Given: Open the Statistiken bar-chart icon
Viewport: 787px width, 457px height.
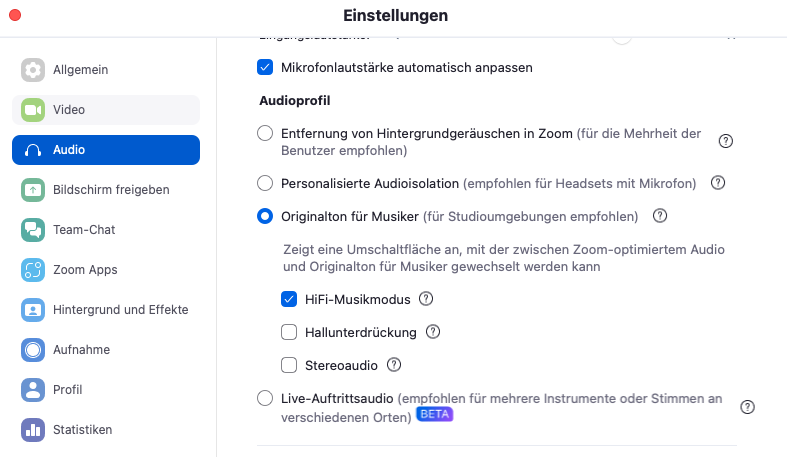Looking at the screenshot, I should [33, 430].
